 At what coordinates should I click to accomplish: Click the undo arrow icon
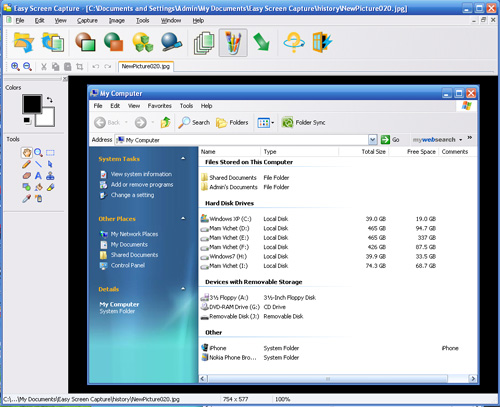pyautogui.click(x=96, y=67)
